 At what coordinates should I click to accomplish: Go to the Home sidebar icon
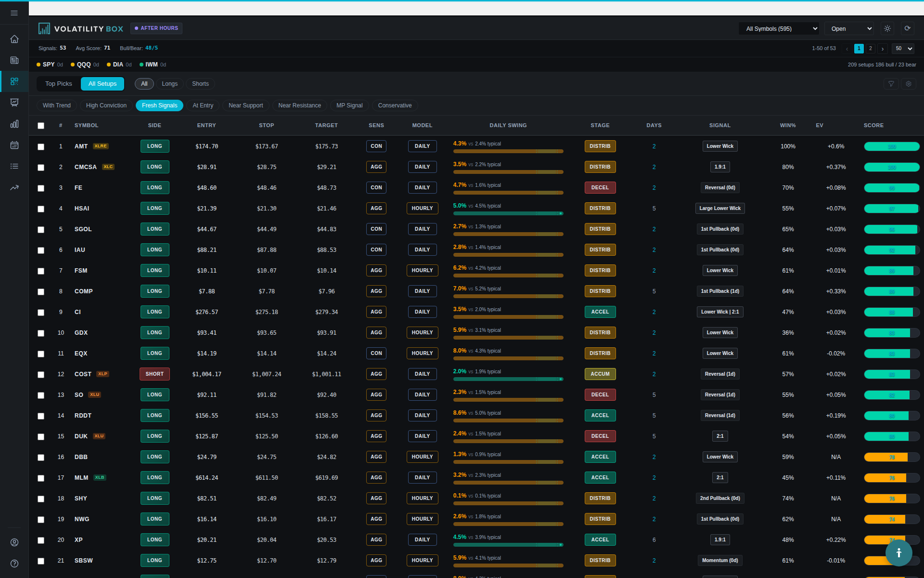click(x=14, y=39)
